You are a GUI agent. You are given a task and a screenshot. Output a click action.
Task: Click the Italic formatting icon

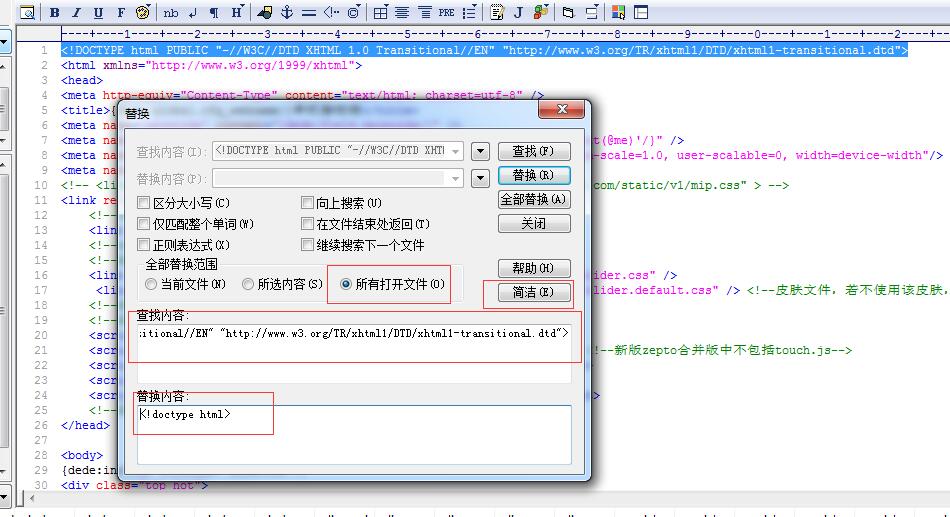(x=76, y=13)
